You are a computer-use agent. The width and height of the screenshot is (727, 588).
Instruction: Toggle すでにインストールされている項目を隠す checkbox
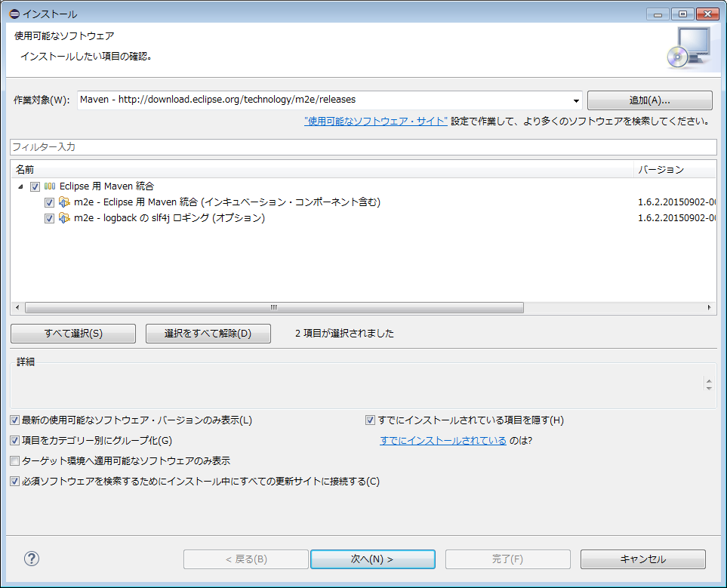370,420
